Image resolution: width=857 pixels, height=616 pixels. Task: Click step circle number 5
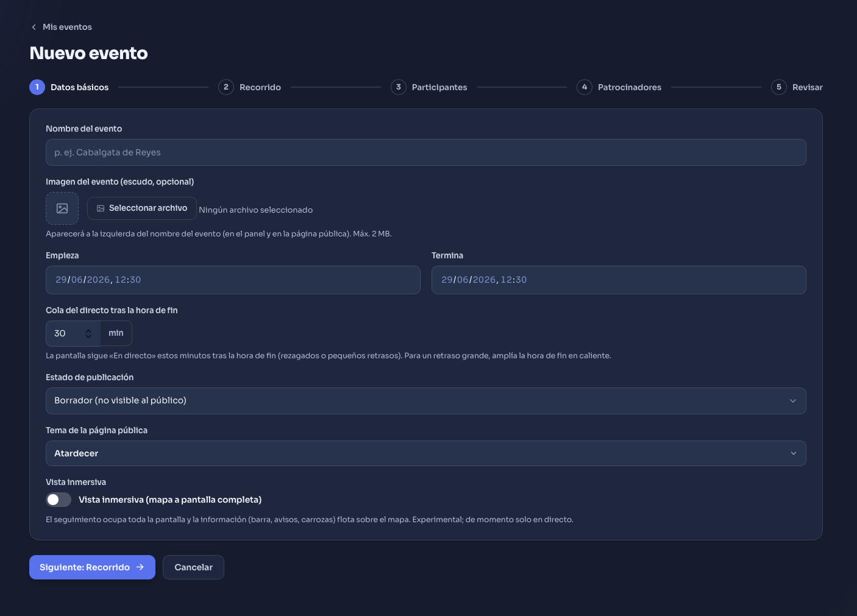tap(779, 87)
